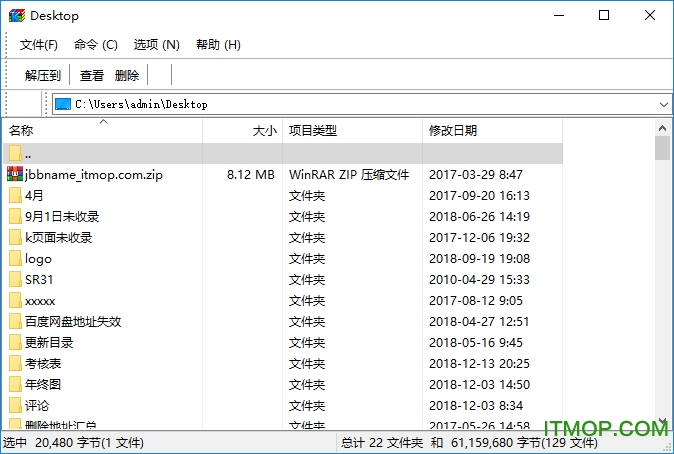Click folder icon of the '..' row
This screenshot has height=454, width=674.
pyautogui.click(x=15, y=153)
